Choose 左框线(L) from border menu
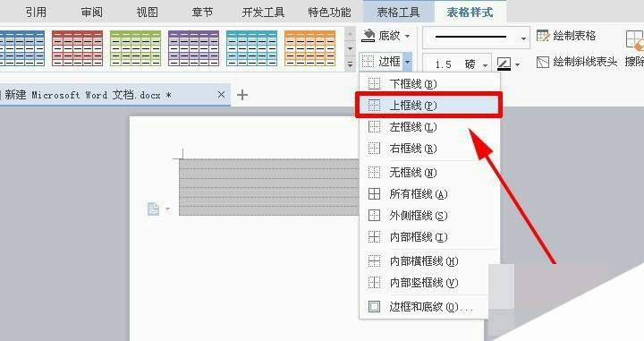Viewport: 644px width, 341px height. (x=429, y=127)
